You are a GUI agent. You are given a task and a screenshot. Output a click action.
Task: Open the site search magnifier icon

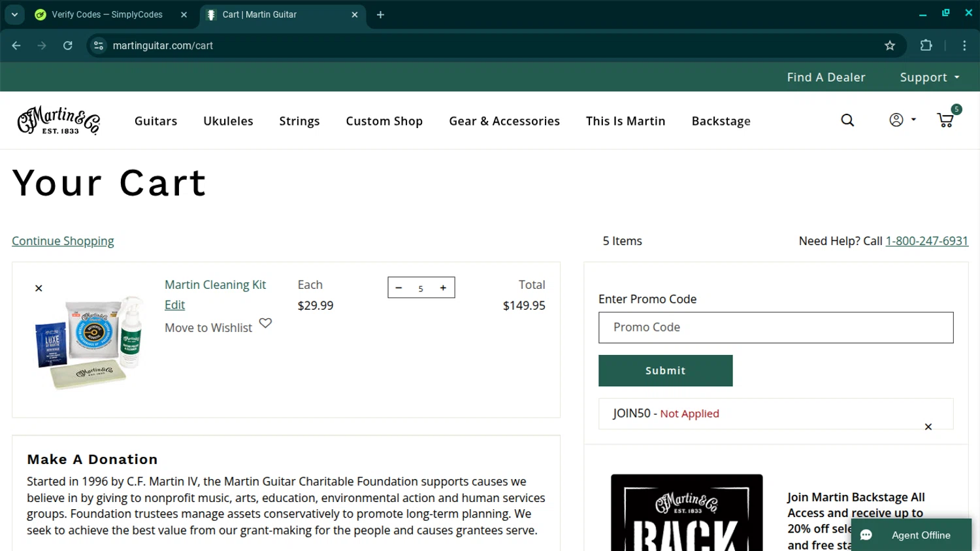point(847,120)
